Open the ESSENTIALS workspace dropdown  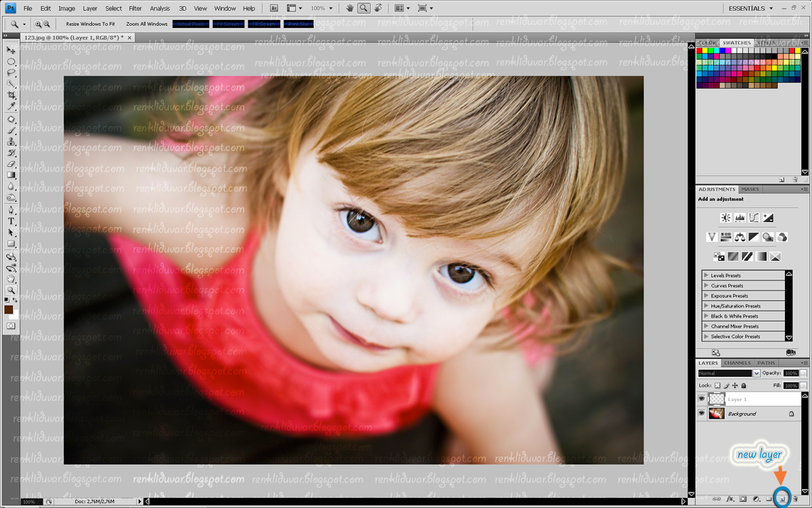[751, 8]
